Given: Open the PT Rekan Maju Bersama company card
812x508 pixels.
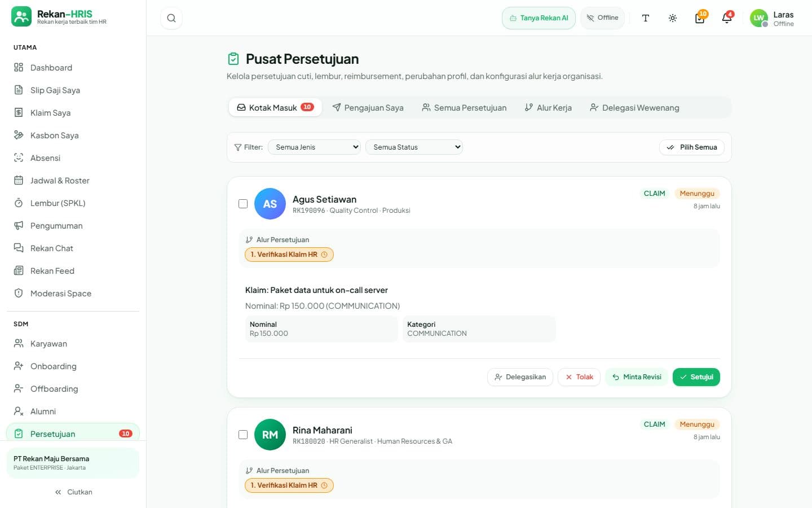Looking at the screenshot, I should point(73,463).
